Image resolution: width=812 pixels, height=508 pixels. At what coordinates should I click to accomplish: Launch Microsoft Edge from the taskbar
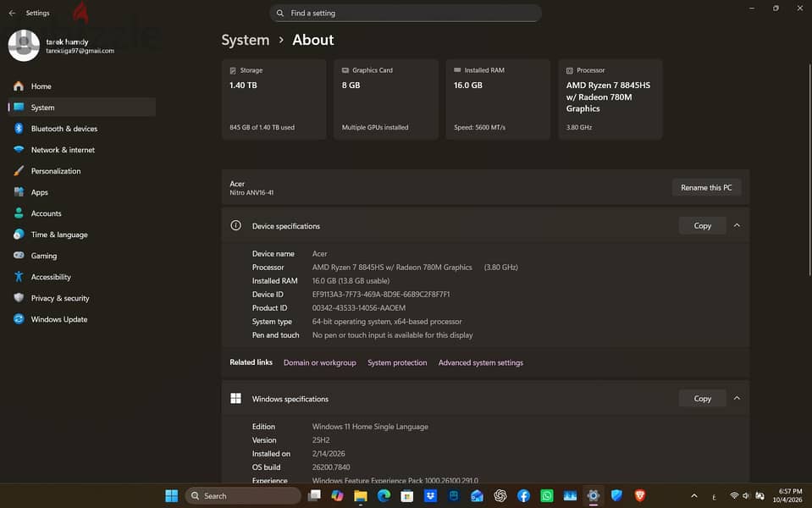pyautogui.click(x=384, y=495)
